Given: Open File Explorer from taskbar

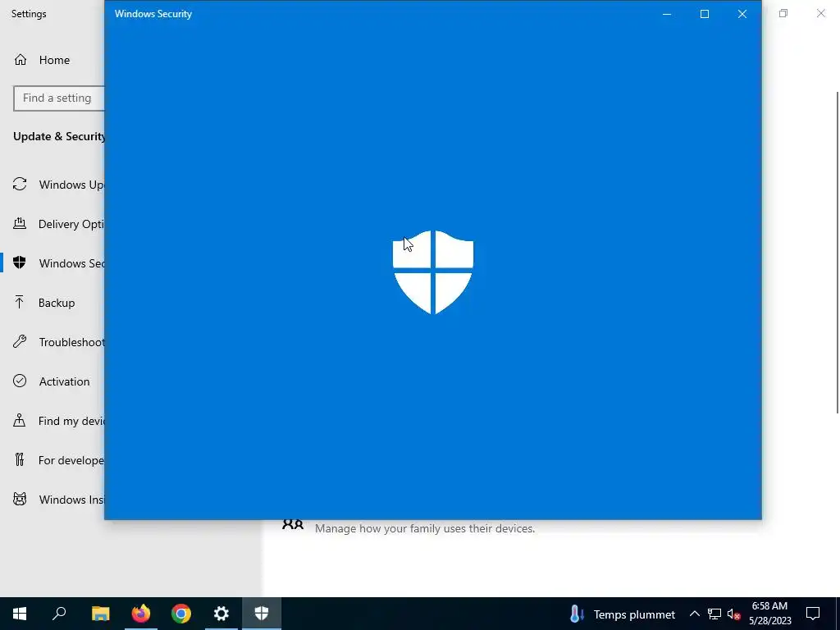Looking at the screenshot, I should 100,614.
